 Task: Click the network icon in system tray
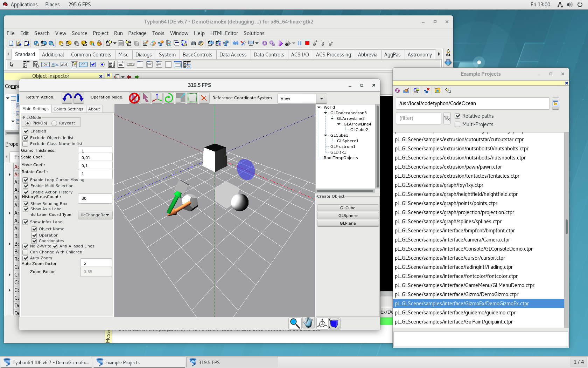point(560,5)
